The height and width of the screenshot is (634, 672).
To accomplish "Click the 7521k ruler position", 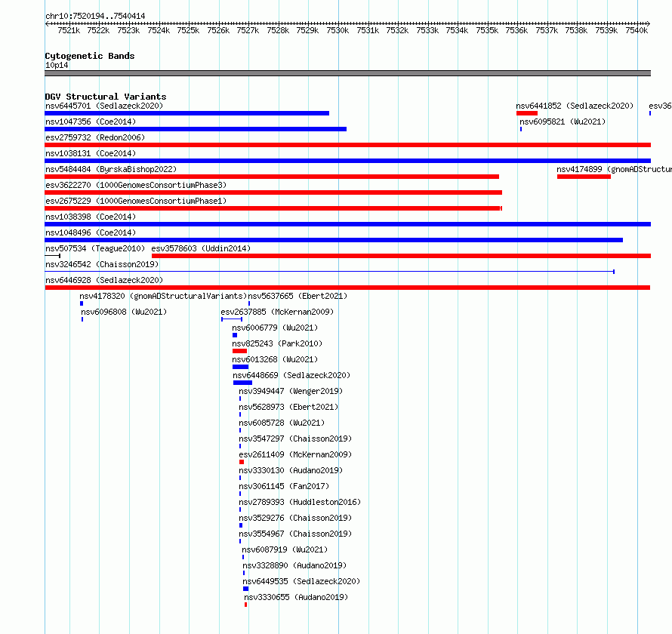I will tap(69, 30).
